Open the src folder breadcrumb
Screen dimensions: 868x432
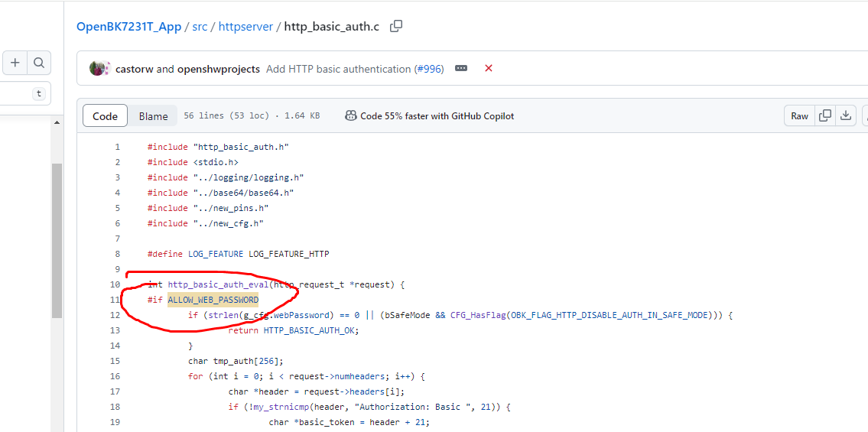(x=200, y=27)
